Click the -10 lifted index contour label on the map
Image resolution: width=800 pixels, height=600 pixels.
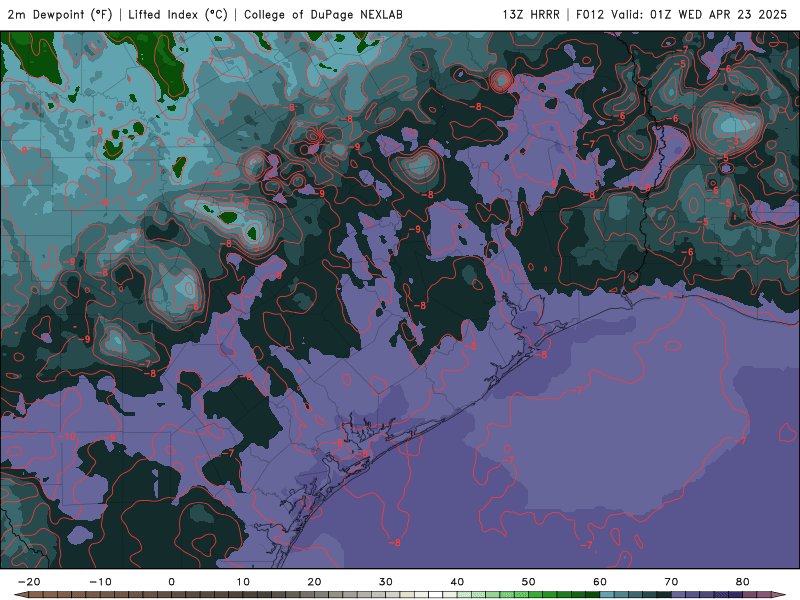67,436
